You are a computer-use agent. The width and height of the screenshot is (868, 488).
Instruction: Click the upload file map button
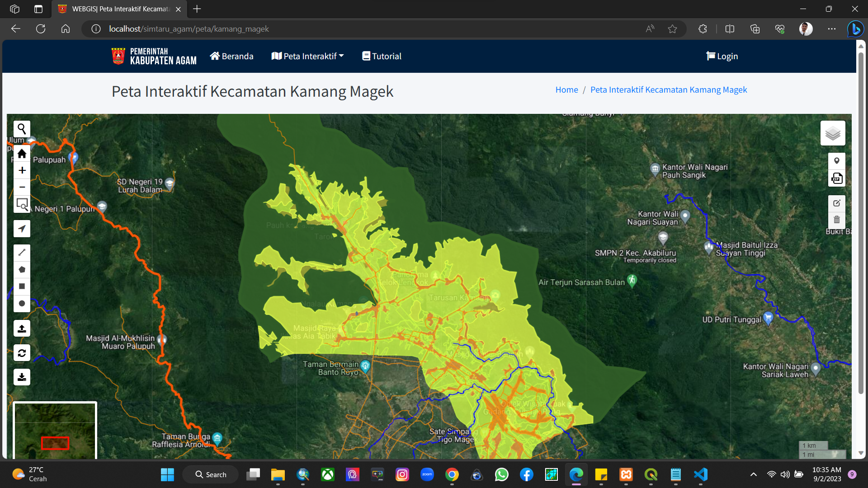tap(22, 328)
